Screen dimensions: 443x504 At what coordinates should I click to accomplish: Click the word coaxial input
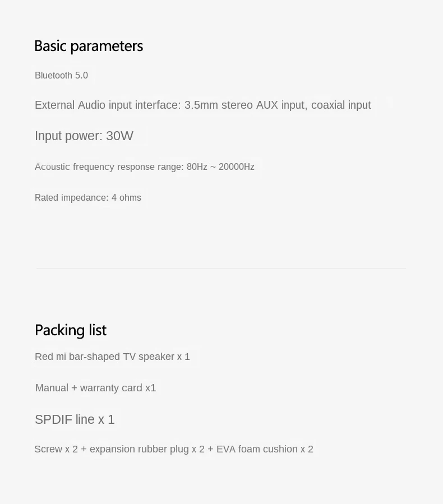341,105
